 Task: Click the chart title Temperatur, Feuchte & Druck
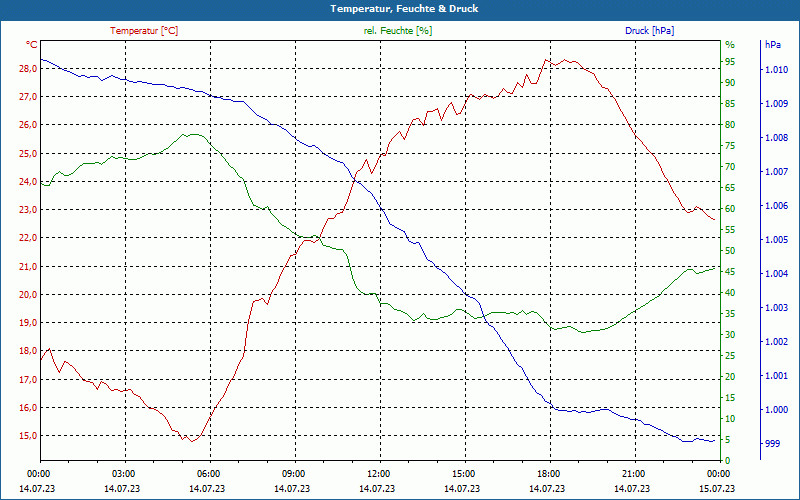coord(404,9)
